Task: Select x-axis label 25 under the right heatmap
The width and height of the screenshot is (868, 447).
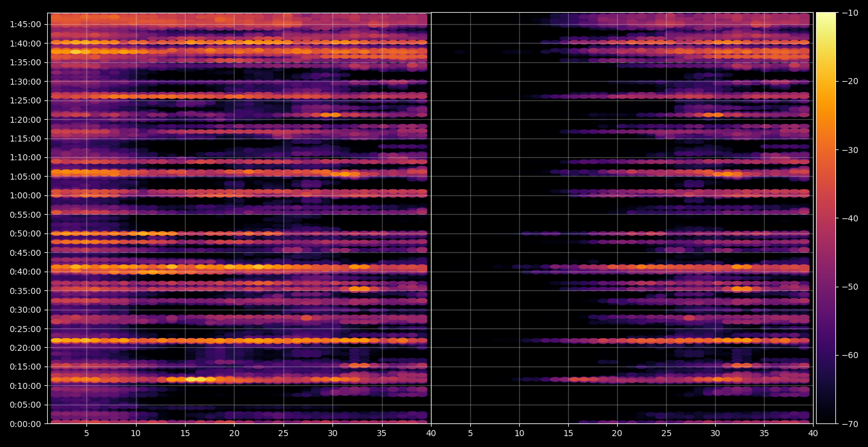Action: pos(666,433)
